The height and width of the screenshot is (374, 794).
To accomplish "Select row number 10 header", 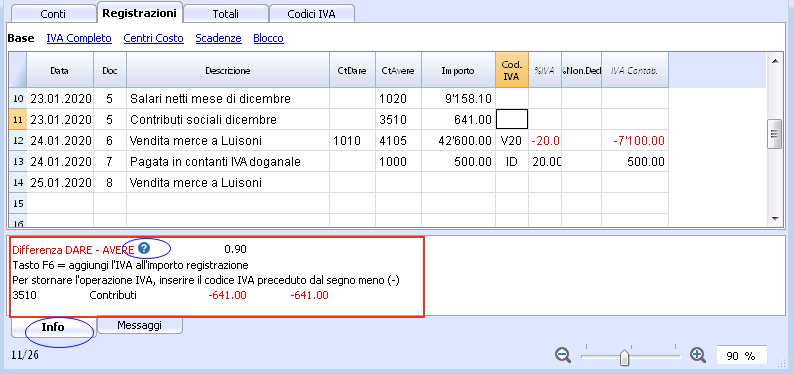I will (x=18, y=99).
